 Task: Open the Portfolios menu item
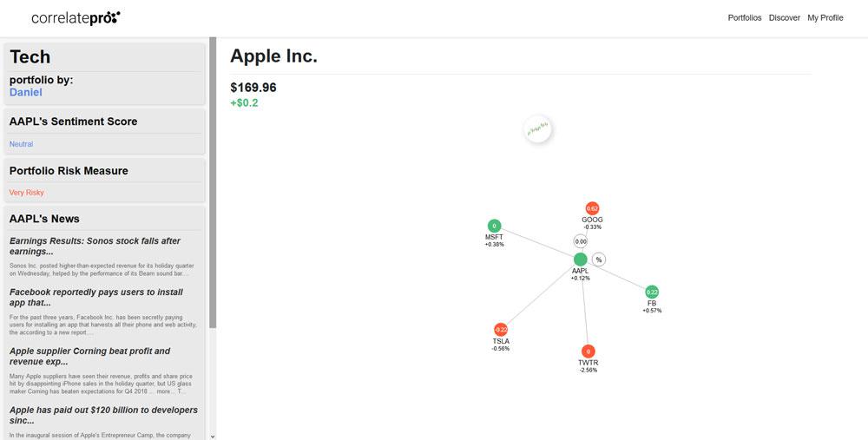(x=745, y=17)
